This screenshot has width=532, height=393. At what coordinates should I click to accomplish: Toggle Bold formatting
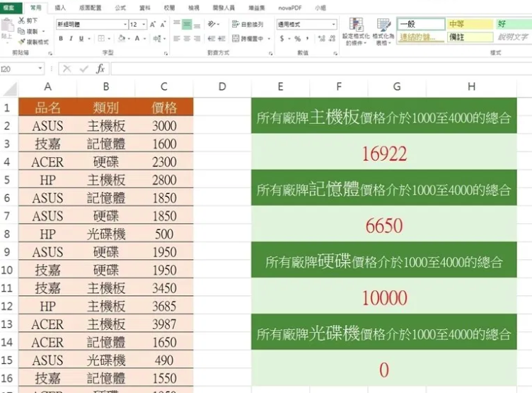(61, 38)
